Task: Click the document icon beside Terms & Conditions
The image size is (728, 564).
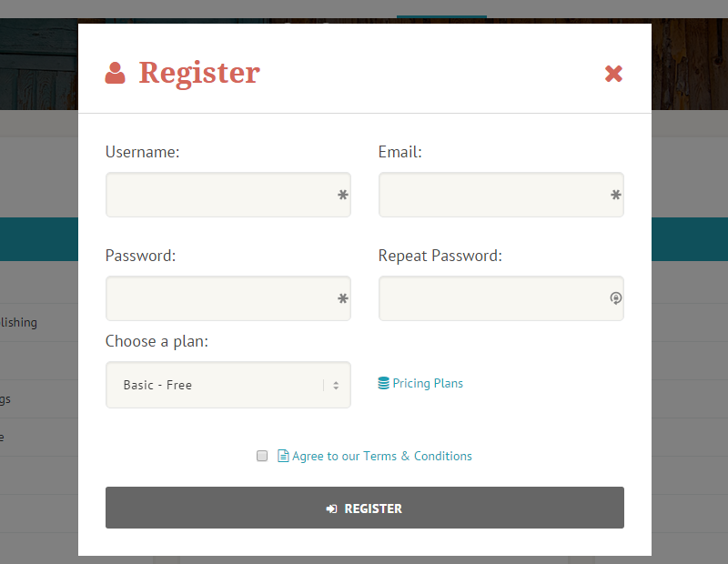Action: pos(282,456)
